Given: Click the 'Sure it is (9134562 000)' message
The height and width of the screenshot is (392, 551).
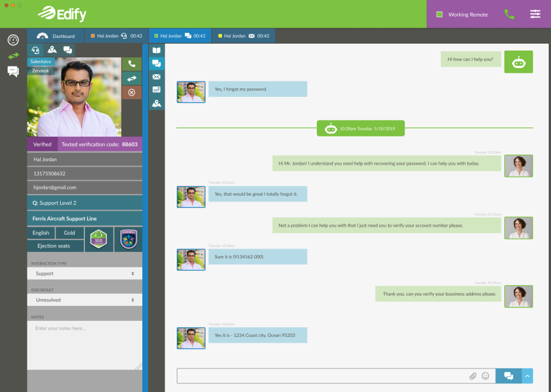Looking at the screenshot, I should (258, 257).
